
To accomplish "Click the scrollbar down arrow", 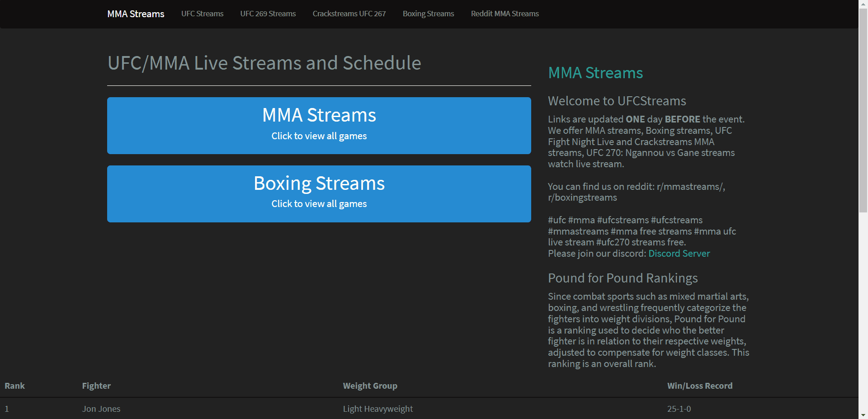I will pyautogui.click(x=863, y=414).
